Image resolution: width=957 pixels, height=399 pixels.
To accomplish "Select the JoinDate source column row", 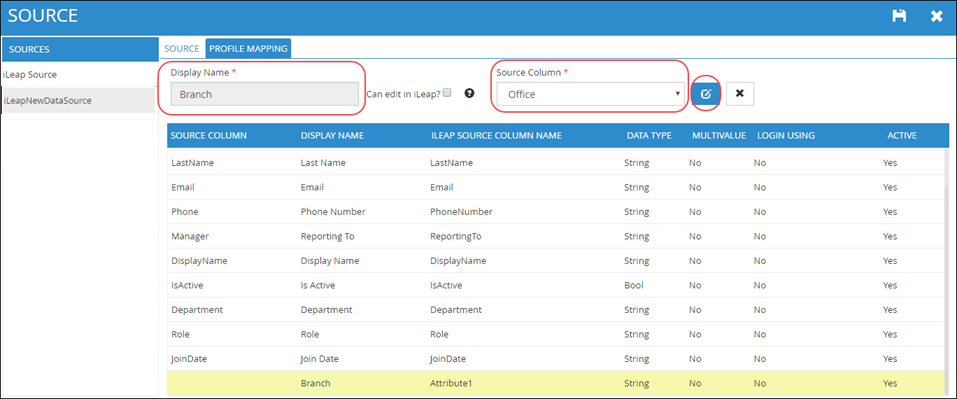I will (x=555, y=359).
